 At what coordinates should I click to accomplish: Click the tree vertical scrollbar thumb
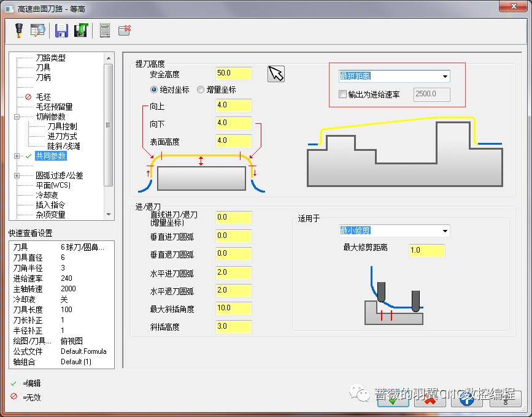(109, 125)
